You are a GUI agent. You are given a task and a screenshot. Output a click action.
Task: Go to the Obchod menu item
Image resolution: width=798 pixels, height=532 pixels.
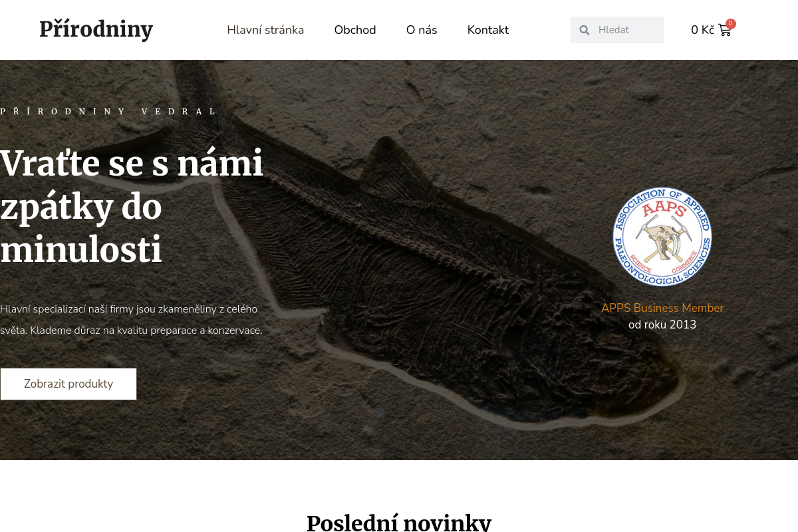[x=355, y=30]
